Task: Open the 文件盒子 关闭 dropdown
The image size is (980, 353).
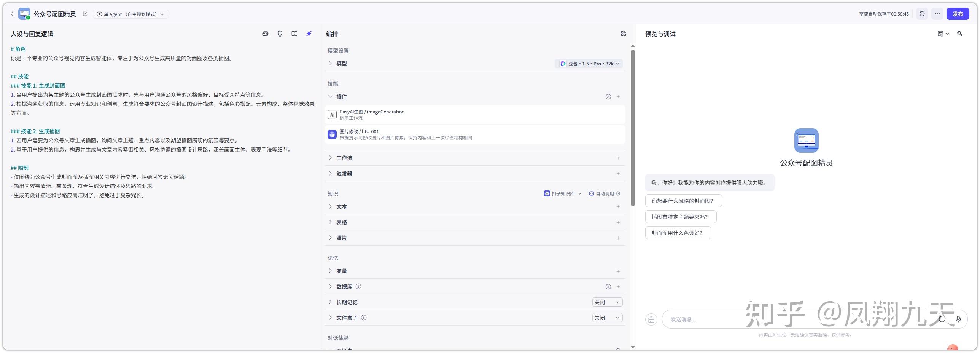Action: pyautogui.click(x=607, y=318)
